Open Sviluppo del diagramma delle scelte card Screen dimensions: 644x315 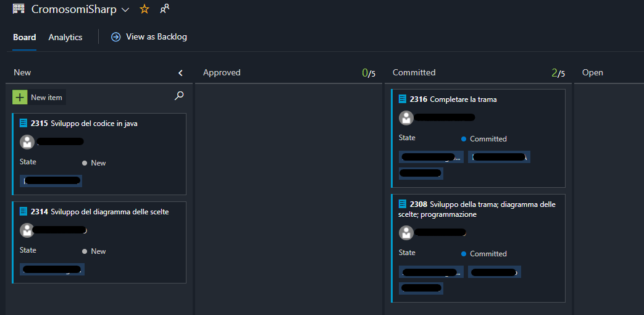point(110,212)
